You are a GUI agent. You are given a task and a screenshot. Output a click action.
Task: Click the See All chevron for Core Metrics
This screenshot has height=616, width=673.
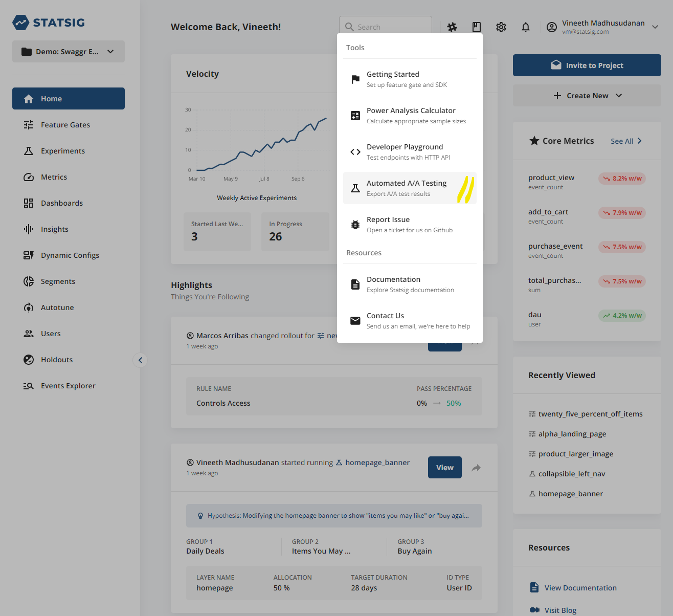coord(639,141)
